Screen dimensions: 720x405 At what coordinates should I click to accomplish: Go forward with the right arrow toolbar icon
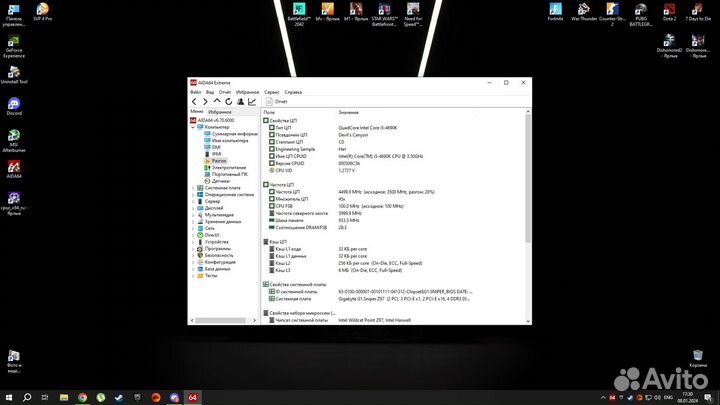click(205, 101)
